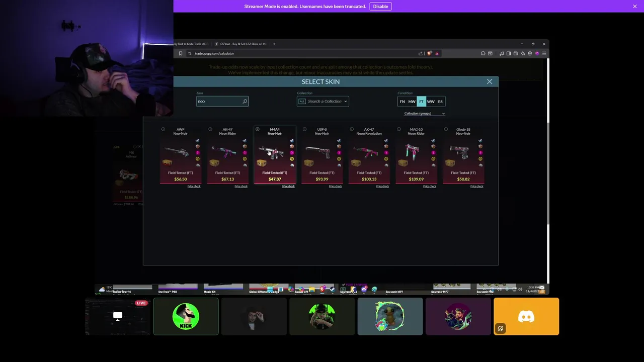
Task: Select the WW condition
Action: tap(431, 102)
